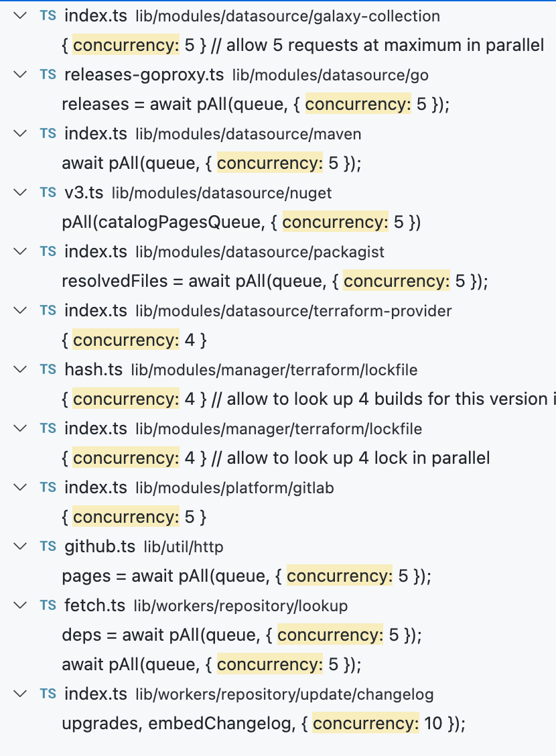Click the TS icon next to galaxy-collection index.ts

pyautogui.click(x=47, y=15)
